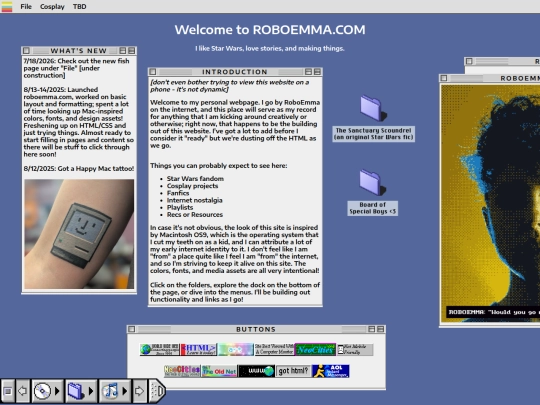Click the 'Cosplay projects' list item
This screenshot has height=405, width=540.
[x=193, y=186]
